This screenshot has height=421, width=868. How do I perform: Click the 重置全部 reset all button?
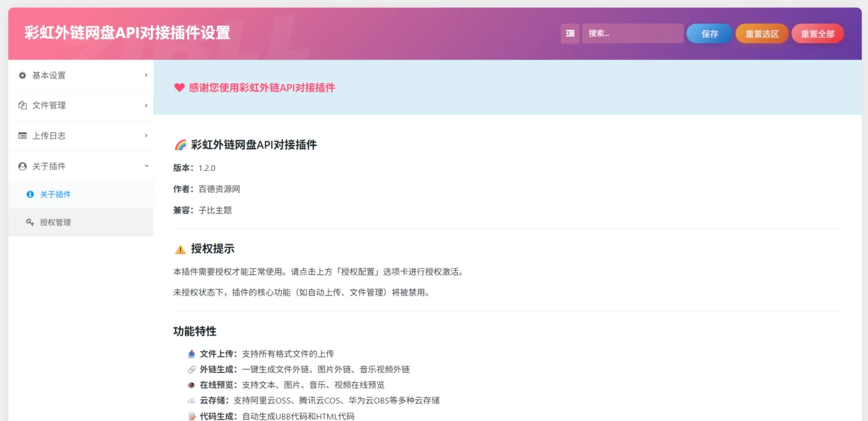tap(817, 33)
